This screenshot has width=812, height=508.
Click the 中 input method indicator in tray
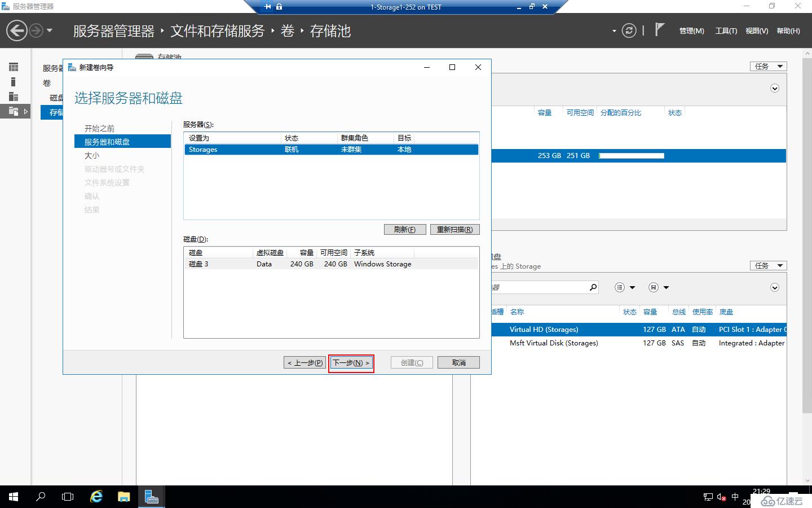[x=735, y=497]
